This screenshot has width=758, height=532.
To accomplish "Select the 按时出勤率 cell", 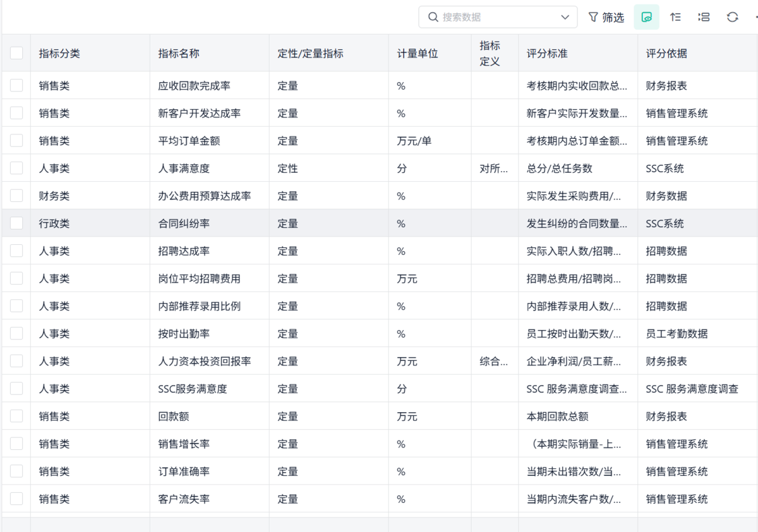I will (x=210, y=333).
